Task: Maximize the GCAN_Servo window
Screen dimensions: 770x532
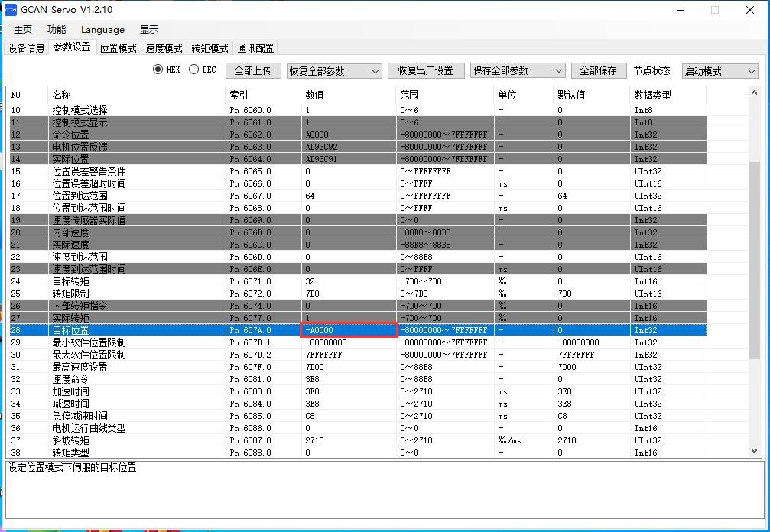Action: (715, 10)
